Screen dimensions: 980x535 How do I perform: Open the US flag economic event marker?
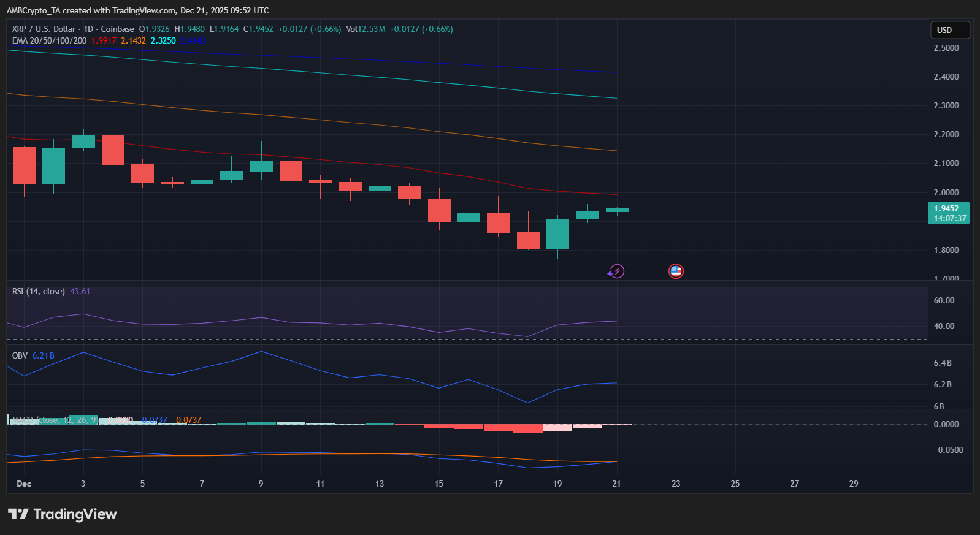coord(676,271)
